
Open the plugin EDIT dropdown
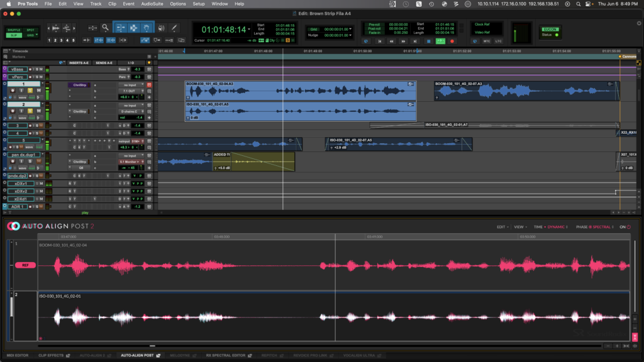coord(502,227)
